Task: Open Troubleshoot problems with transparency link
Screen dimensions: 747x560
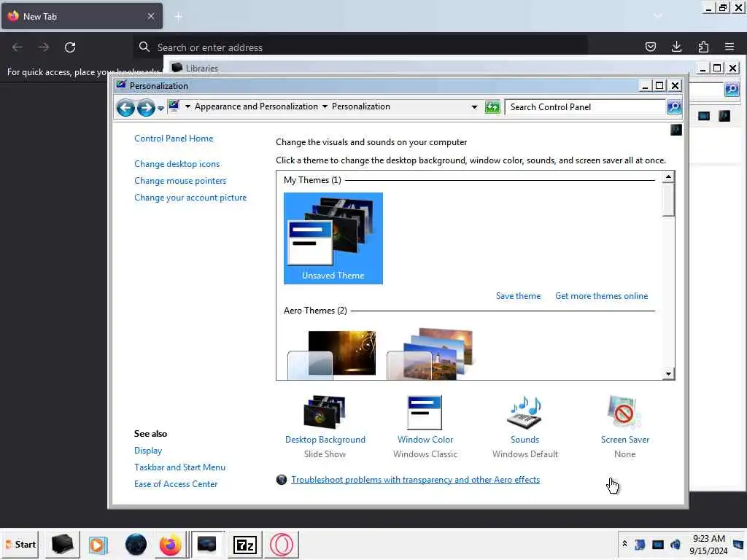Action: [x=415, y=480]
